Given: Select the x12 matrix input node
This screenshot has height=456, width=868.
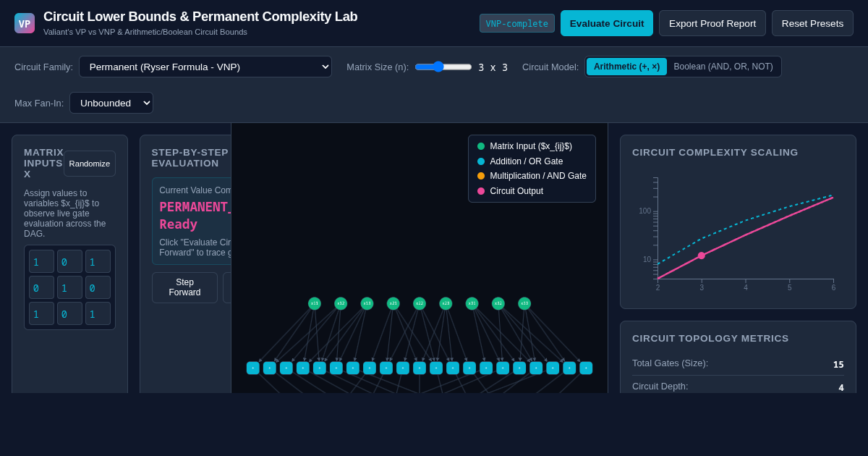Looking at the screenshot, I should (x=341, y=303).
